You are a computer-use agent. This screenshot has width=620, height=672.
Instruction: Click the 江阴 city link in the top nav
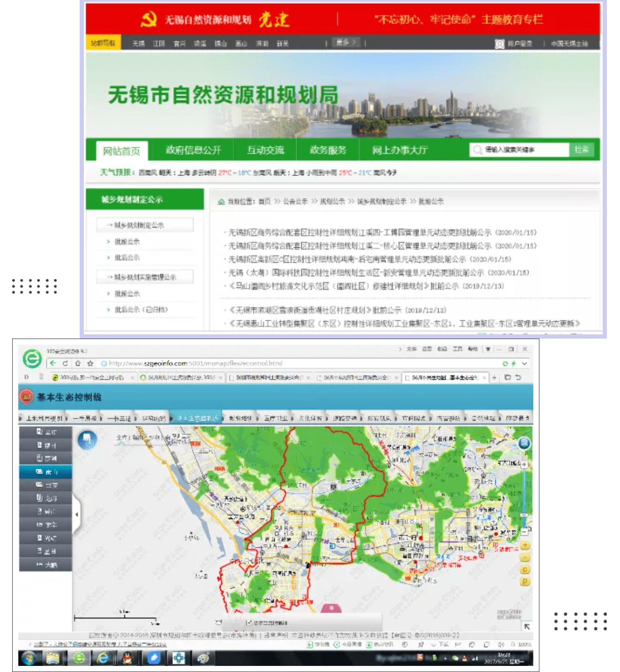[159, 44]
